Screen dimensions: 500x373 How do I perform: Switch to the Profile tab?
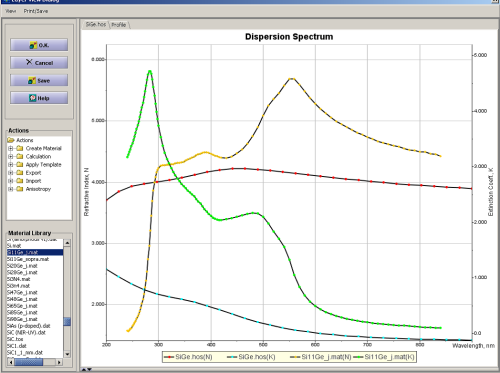pyautogui.click(x=119, y=25)
